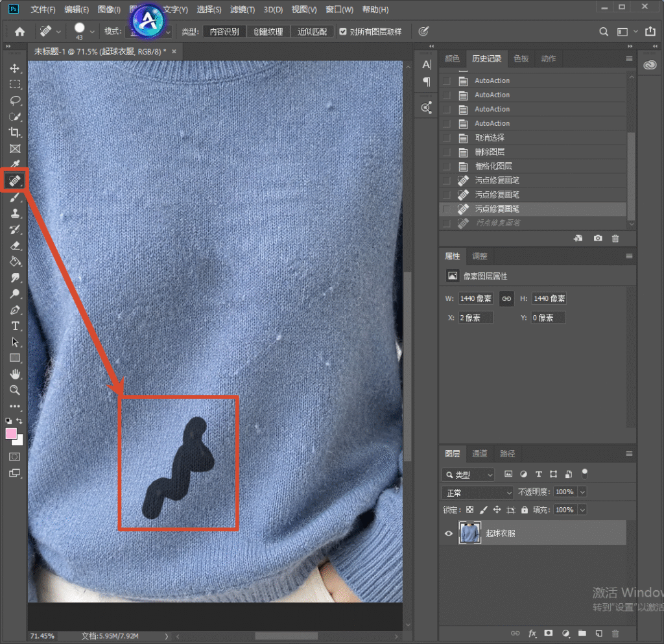Select the Eraser tool

[15, 246]
